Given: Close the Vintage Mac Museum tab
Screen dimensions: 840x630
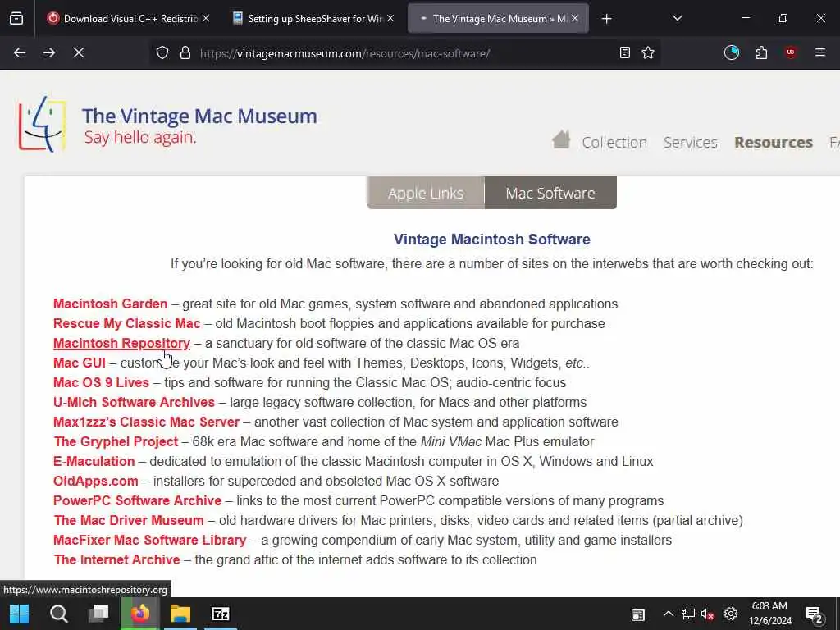Looking at the screenshot, I should point(575,18).
